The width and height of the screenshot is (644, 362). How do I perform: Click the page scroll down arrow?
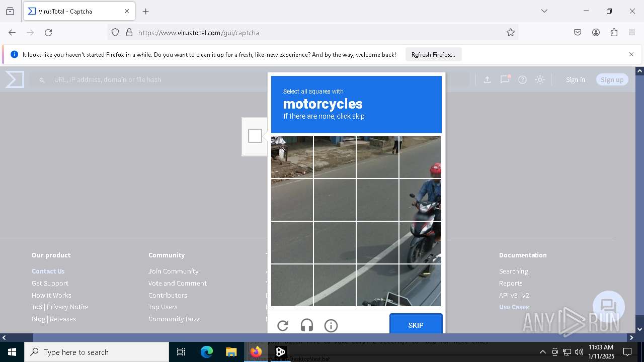[639, 329]
